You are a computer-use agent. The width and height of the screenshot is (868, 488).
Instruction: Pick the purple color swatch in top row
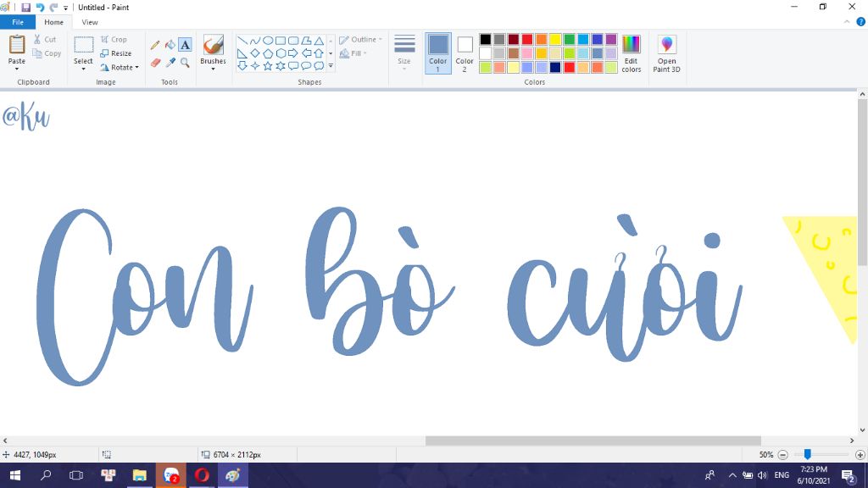pyautogui.click(x=611, y=39)
